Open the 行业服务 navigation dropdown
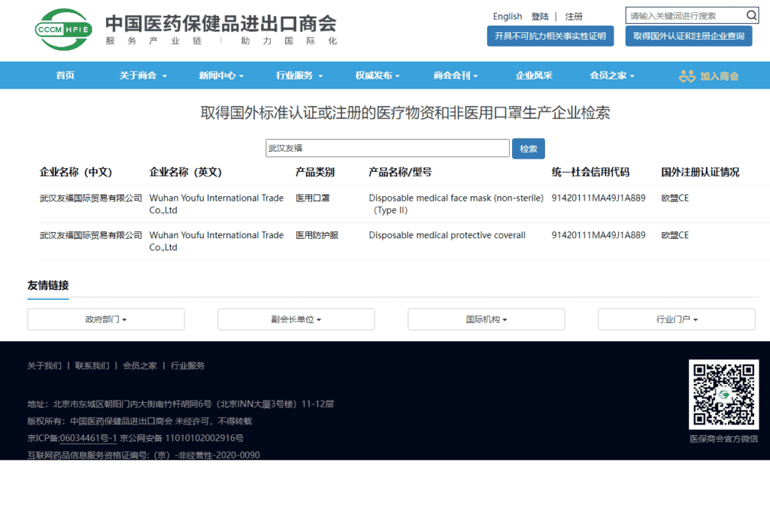770x532 pixels. pyautogui.click(x=299, y=76)
